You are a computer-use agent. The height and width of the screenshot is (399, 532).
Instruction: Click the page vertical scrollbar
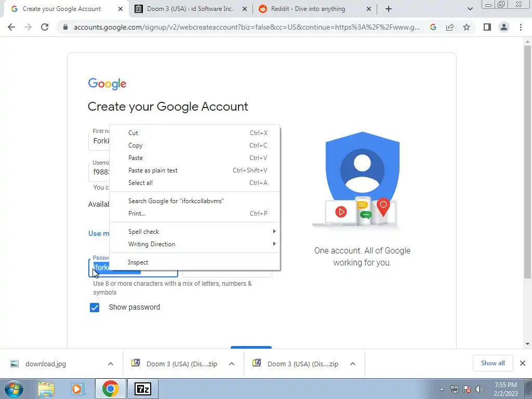[x=527, y=161]
